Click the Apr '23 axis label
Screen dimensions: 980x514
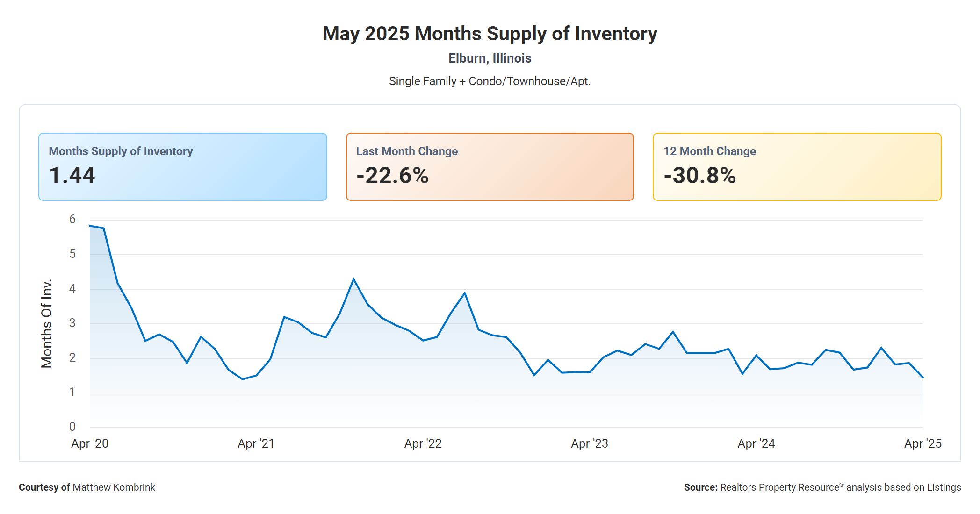[x=590, y=443]
